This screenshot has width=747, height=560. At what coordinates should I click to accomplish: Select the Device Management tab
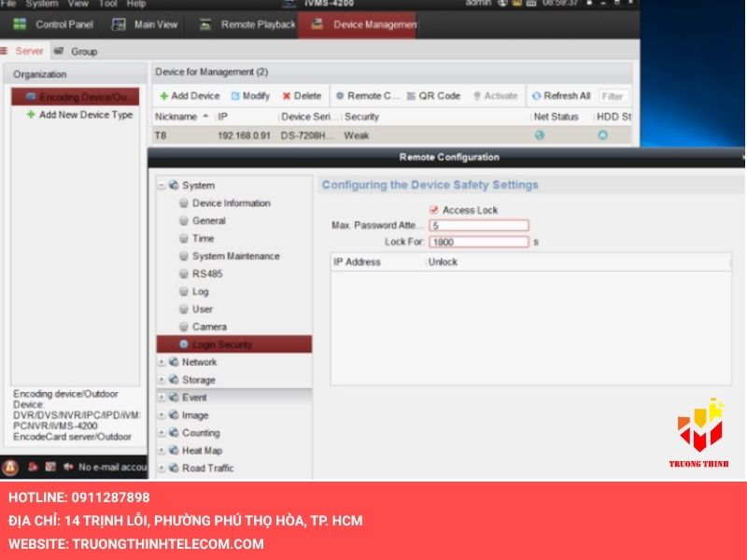click(x=358, y=25)
